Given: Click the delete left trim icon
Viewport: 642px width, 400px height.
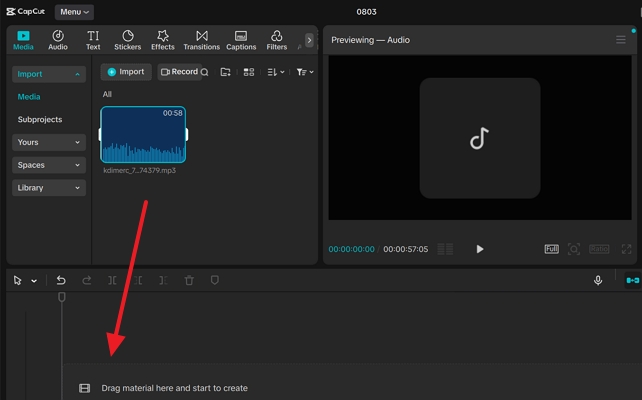Looking at the screenshot, I should (x=138, y=280).
